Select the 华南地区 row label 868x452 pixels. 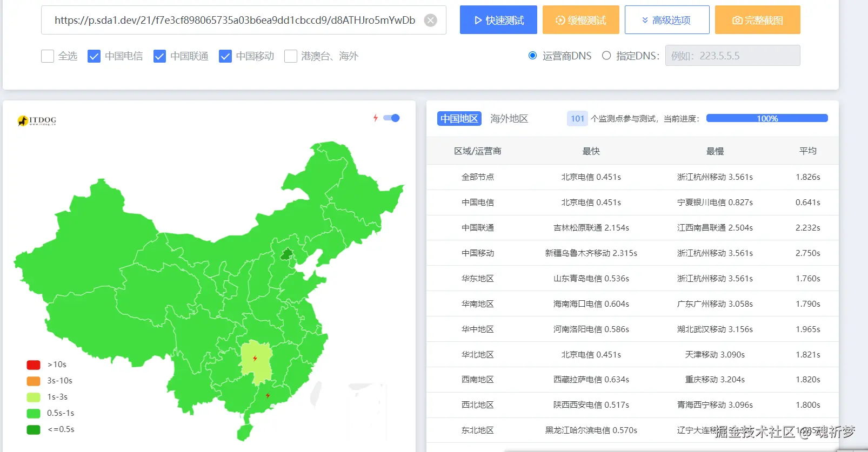point(477,304)
